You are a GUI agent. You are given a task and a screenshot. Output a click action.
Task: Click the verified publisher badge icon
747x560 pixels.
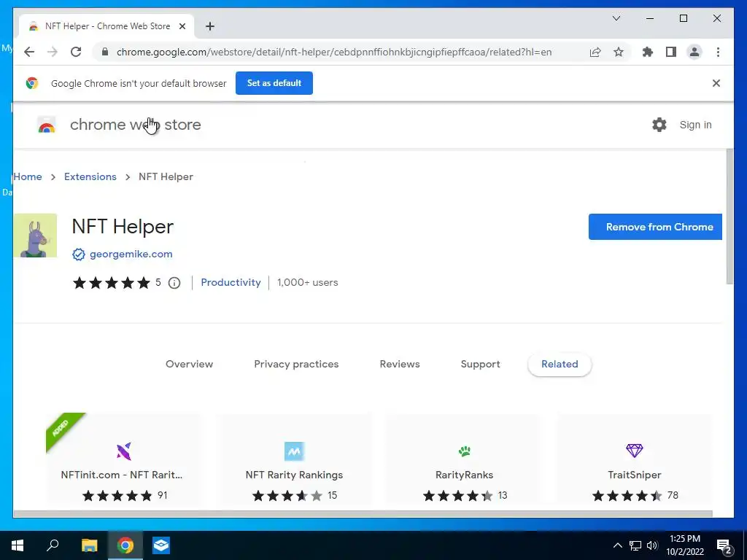(79, 254)
